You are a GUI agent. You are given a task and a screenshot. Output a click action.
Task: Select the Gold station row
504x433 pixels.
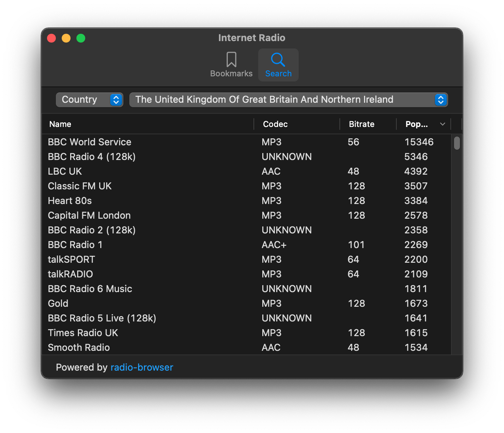coord(246,303)
